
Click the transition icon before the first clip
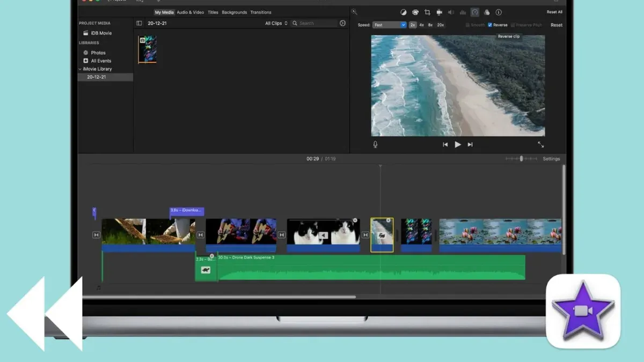coord(96,235)
